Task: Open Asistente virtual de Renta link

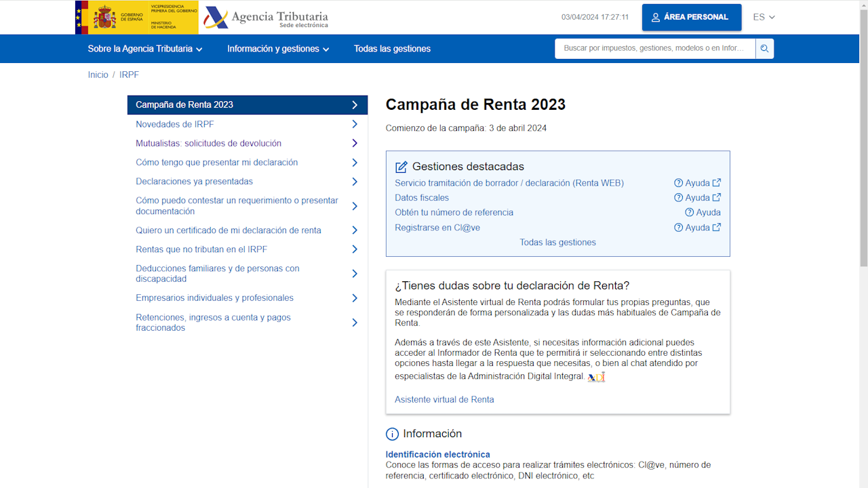Action: tap(444, 399)
